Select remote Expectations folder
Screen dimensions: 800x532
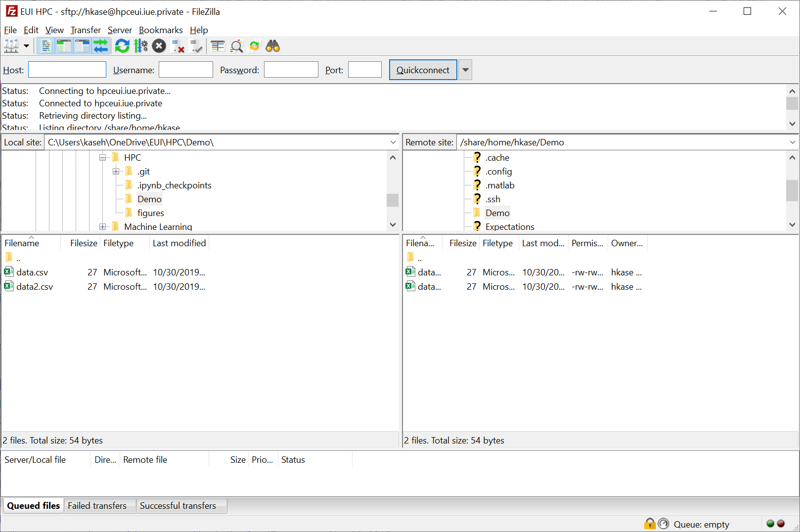(510, 227)
